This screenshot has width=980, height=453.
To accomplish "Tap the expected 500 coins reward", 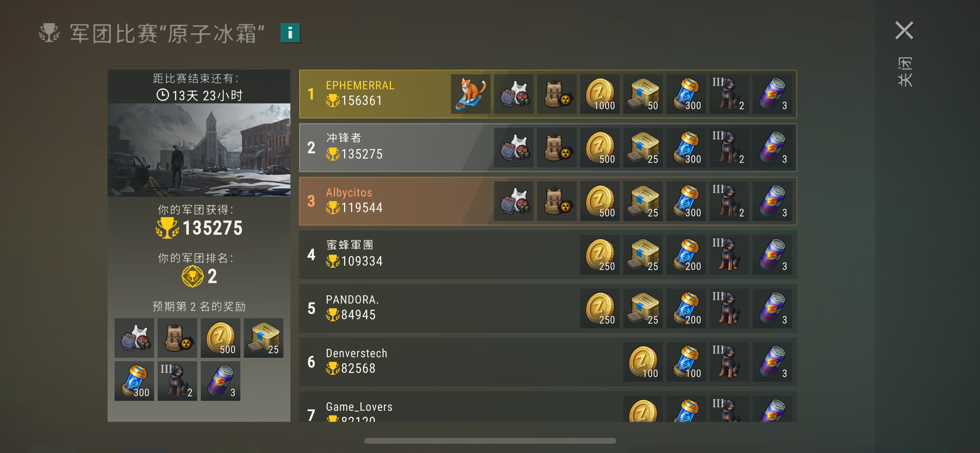I will coord(220,338).
